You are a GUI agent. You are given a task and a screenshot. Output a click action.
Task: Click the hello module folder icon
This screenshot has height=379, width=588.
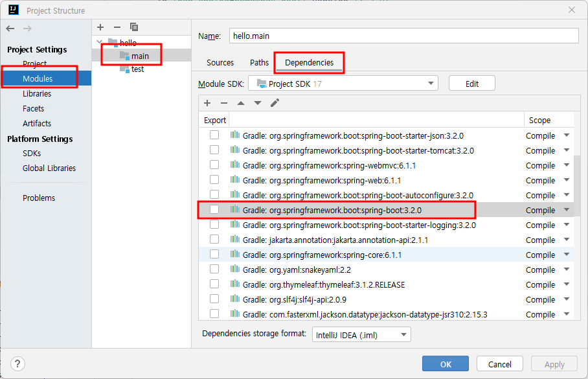tap(113, 42)
